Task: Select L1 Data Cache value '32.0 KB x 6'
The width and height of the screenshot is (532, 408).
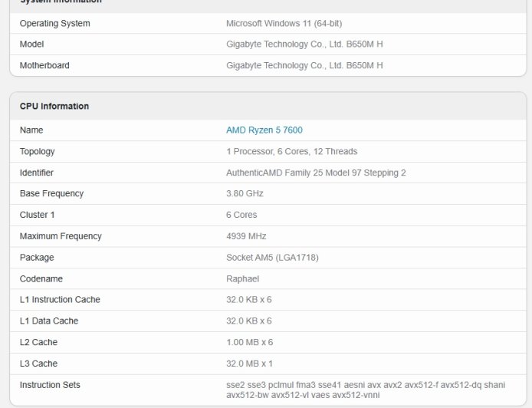Action: (249, 321)
